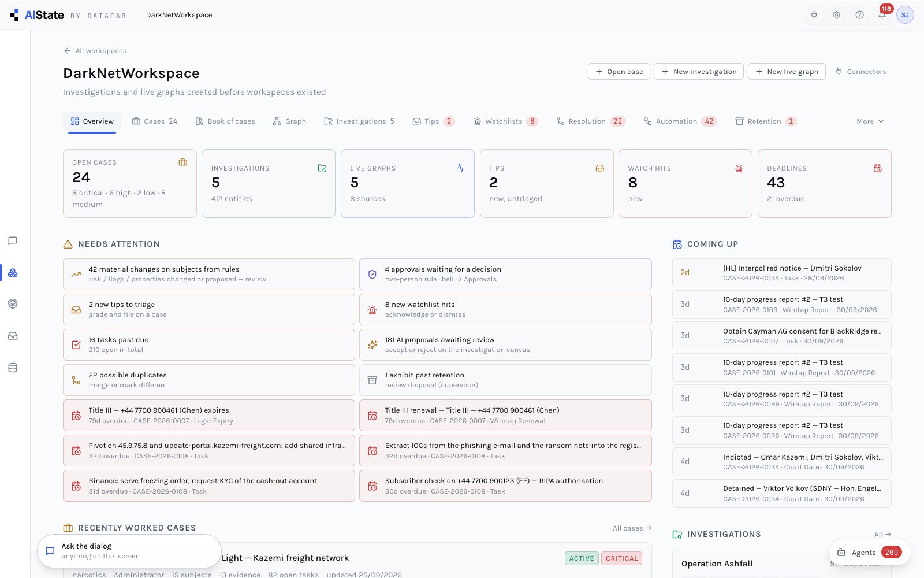Click the connector plug icon in top bar
The height and width of the screenshot is (578, 924).
814,15
